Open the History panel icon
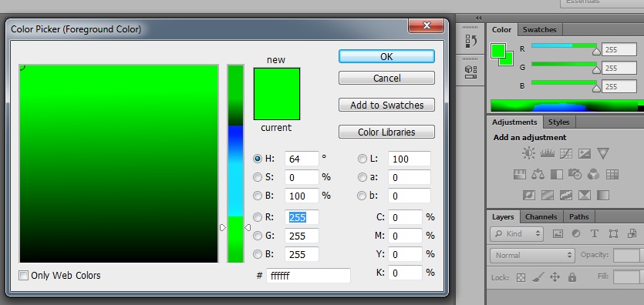644x305 pixels. tap(470, 41)
